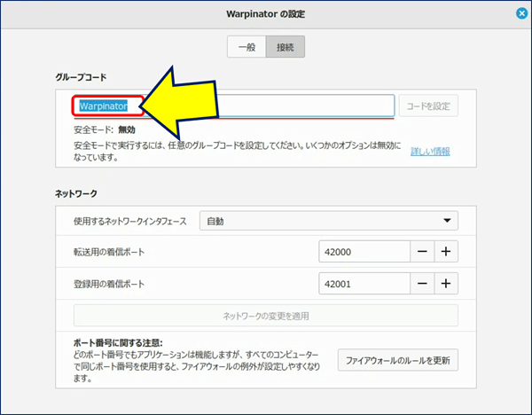
Task: Click ネットワークの変更を適用 button
Action: click(266, 316)
